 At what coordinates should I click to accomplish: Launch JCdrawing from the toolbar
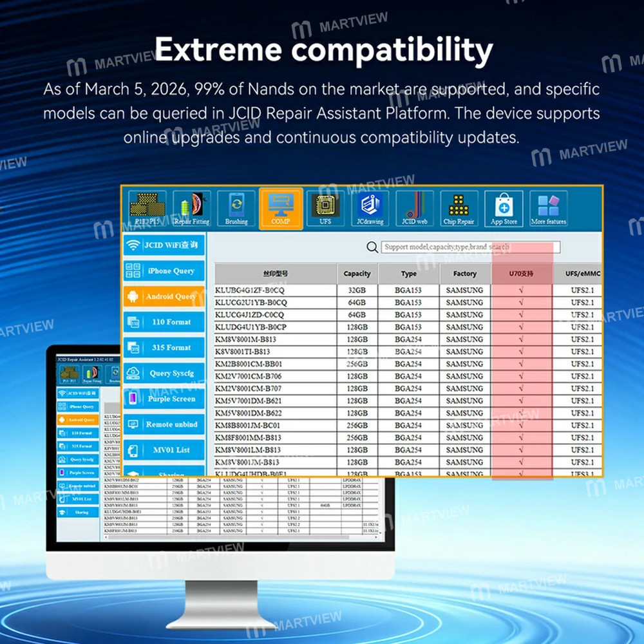click(369, 208)
